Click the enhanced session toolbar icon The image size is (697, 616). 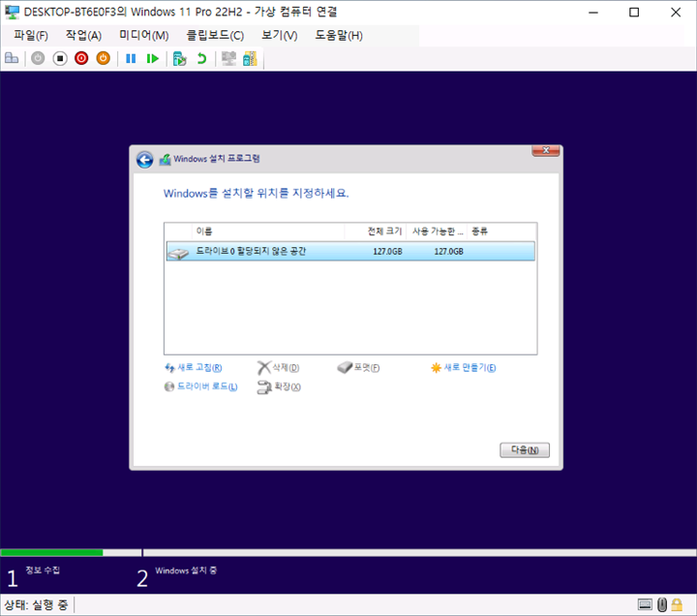228,59
